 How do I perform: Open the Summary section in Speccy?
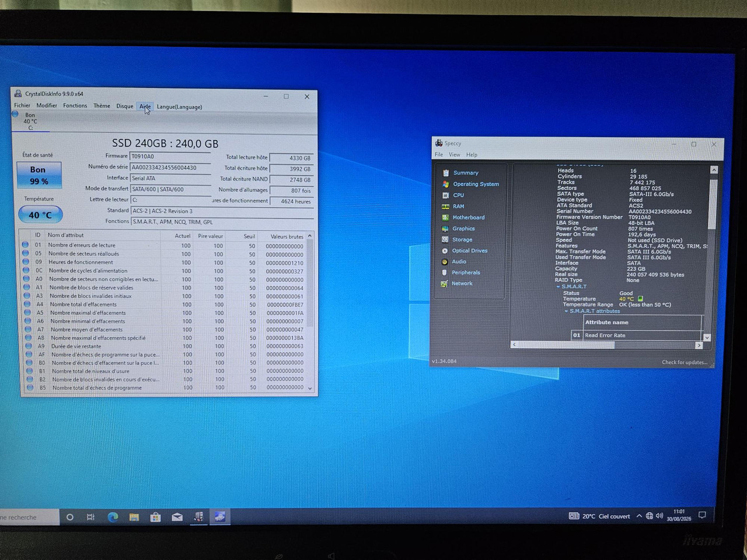466,173
